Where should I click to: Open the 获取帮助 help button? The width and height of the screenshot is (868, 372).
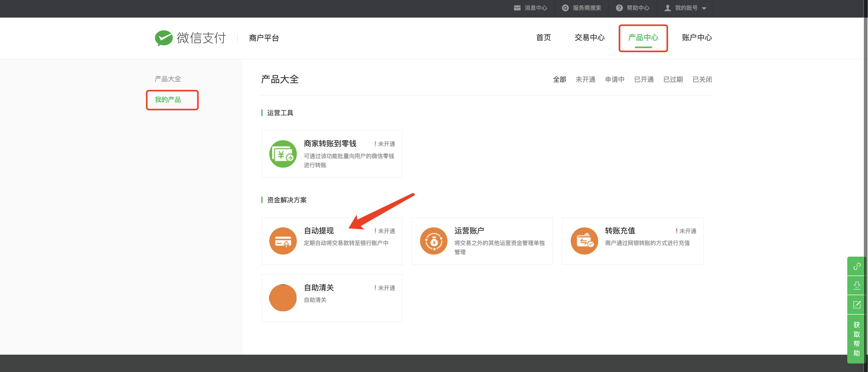pos(857,339)
